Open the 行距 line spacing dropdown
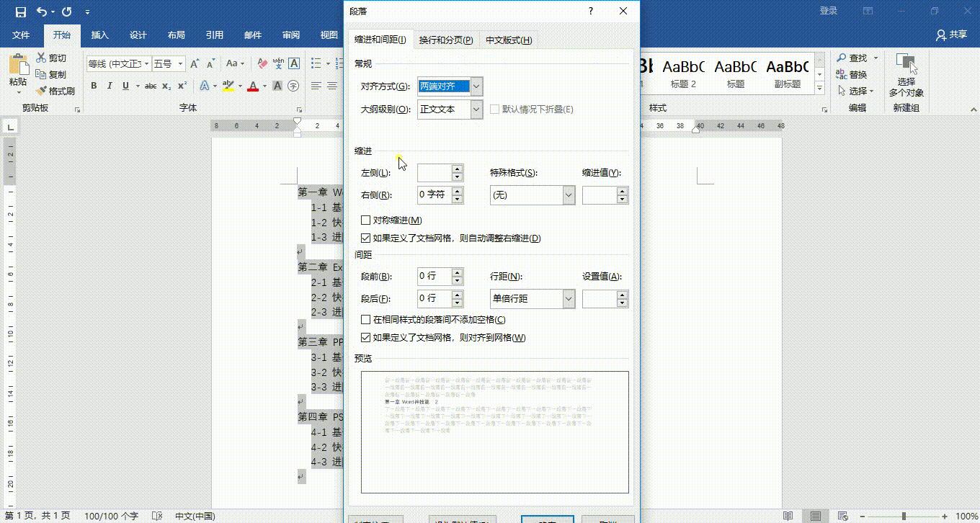The height and width of the screenshot is (523, 980). pos(569,298)
